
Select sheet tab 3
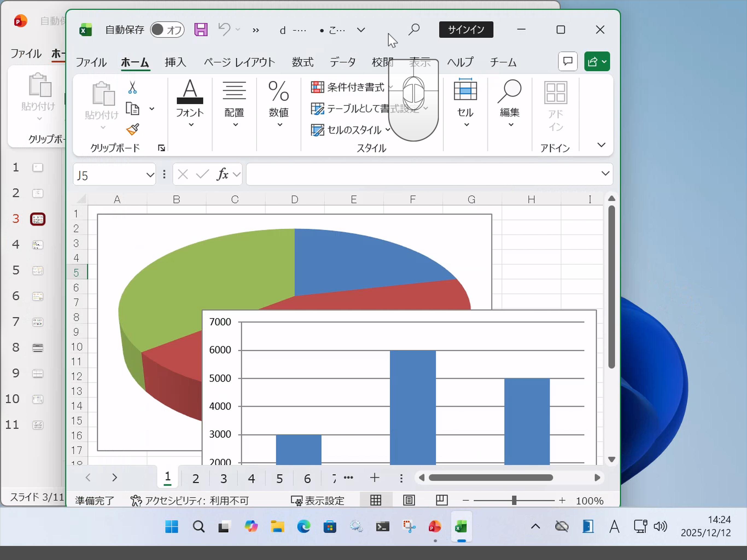[x=224, y=478]
